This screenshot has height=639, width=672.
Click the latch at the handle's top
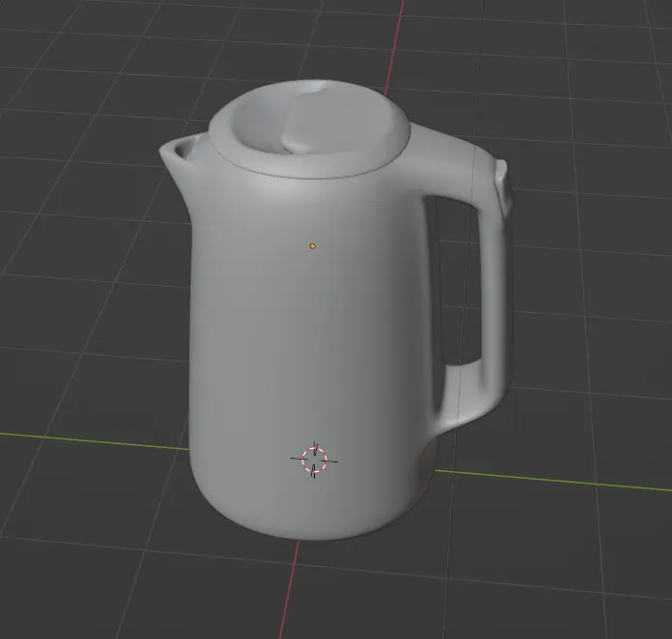coord(502,187)
